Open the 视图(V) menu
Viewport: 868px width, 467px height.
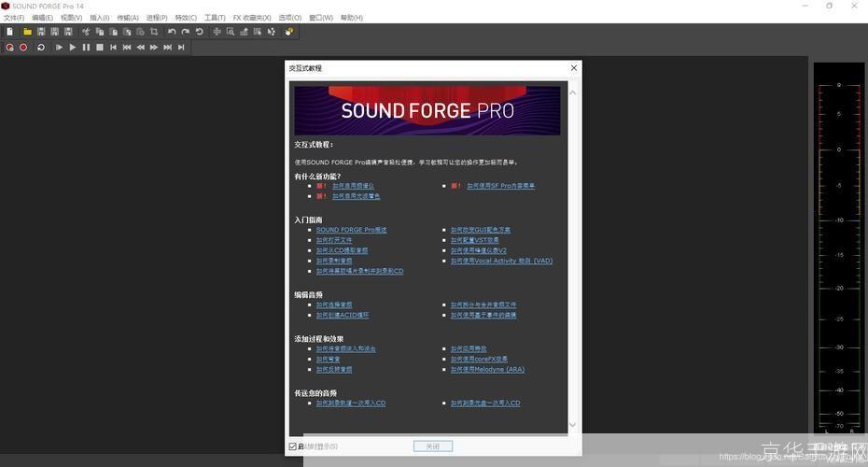pos(72,18)
